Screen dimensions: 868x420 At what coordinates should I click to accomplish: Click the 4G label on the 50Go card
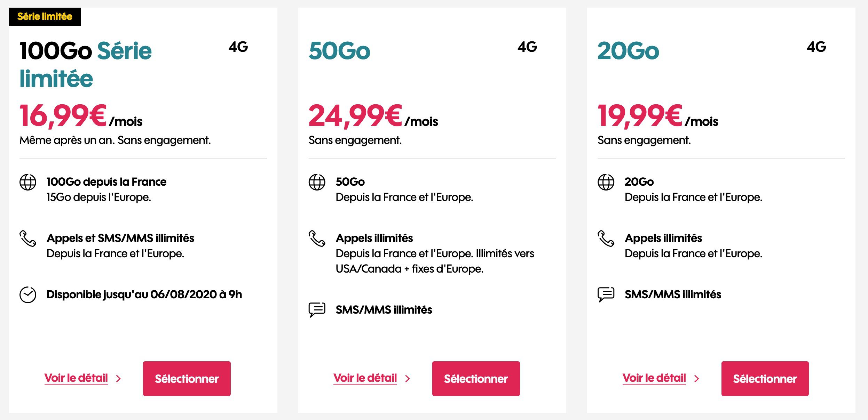coord(527,47)
